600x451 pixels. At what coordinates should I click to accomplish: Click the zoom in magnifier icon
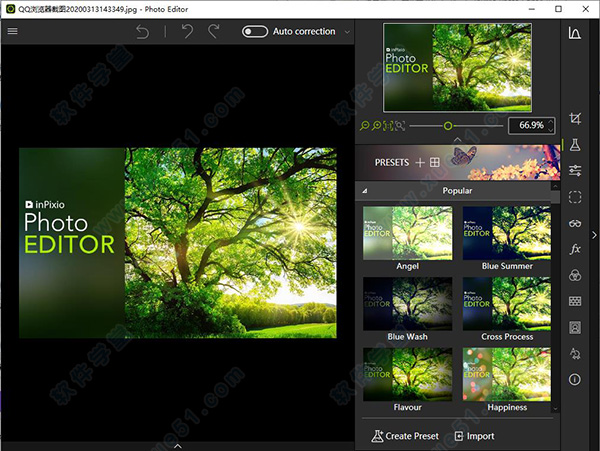click(x=377, y=126)
